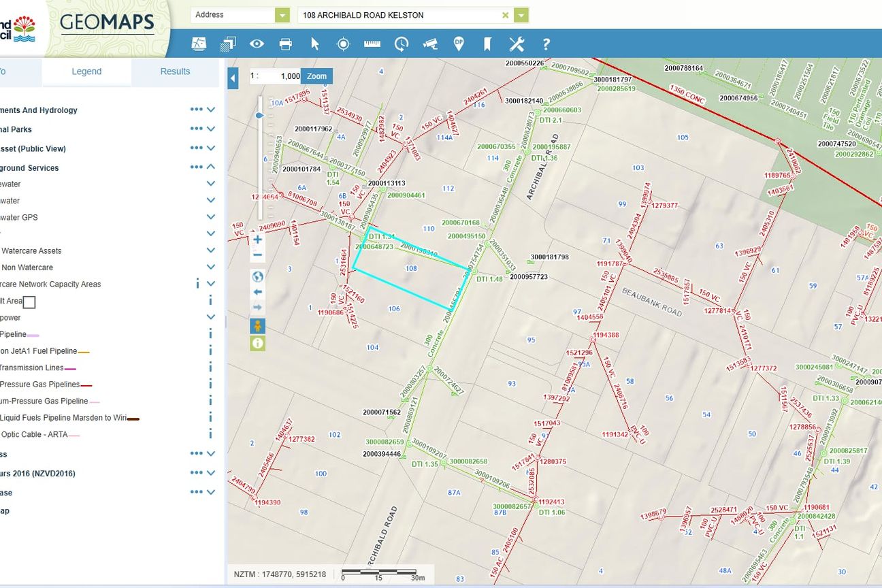
Task: Expand the Watercare Assets sublayer
Action: click(x=211, y=250)
